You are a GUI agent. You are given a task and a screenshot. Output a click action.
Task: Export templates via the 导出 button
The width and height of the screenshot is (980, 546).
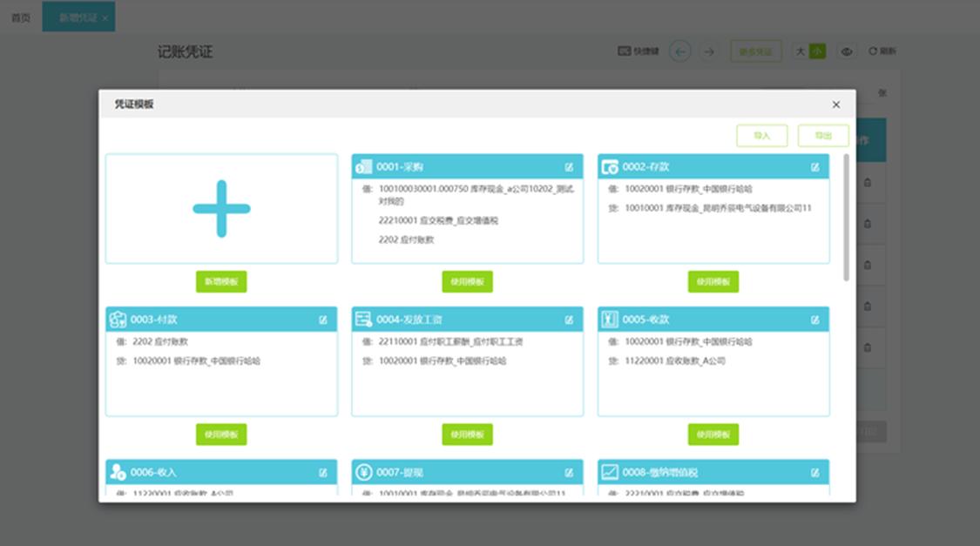coord(822,136)
